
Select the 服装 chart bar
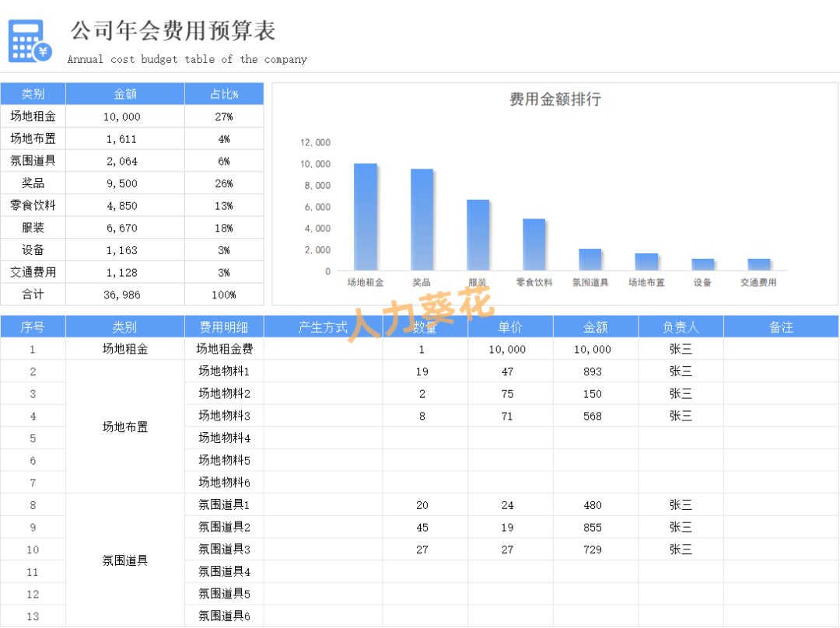[478, 235]
